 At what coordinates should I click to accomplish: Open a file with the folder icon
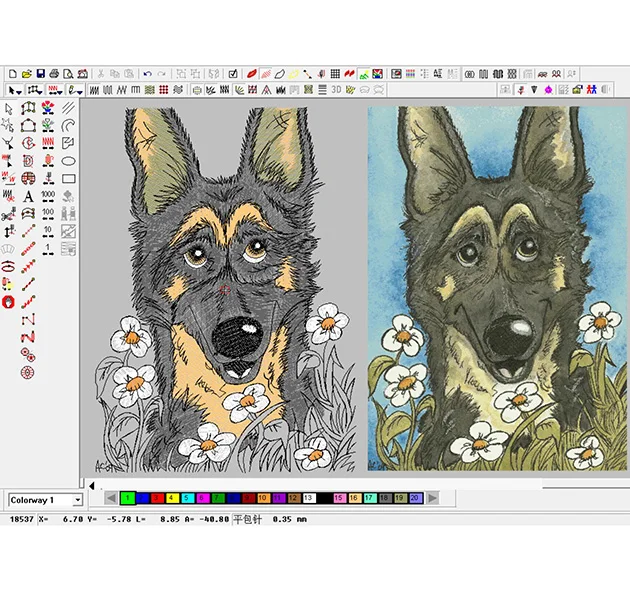pyautogui.click(x=26, y=74)
